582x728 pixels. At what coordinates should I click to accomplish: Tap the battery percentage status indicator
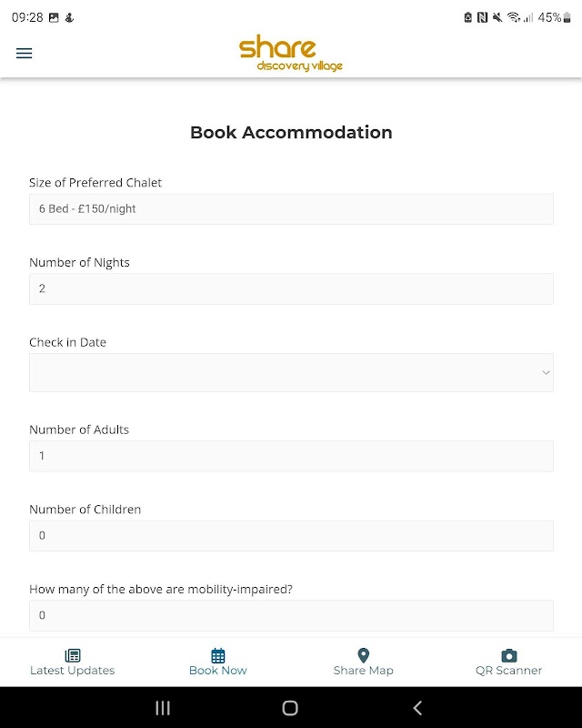[549, 17]
